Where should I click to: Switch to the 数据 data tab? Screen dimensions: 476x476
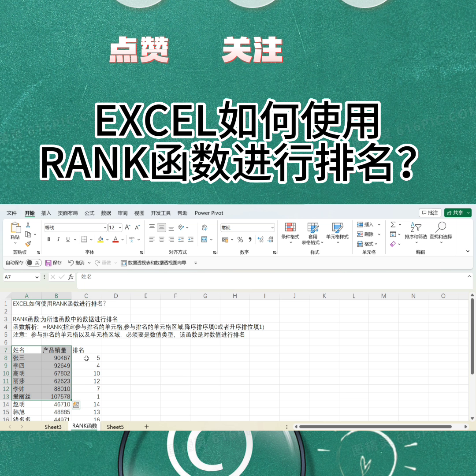106,213
